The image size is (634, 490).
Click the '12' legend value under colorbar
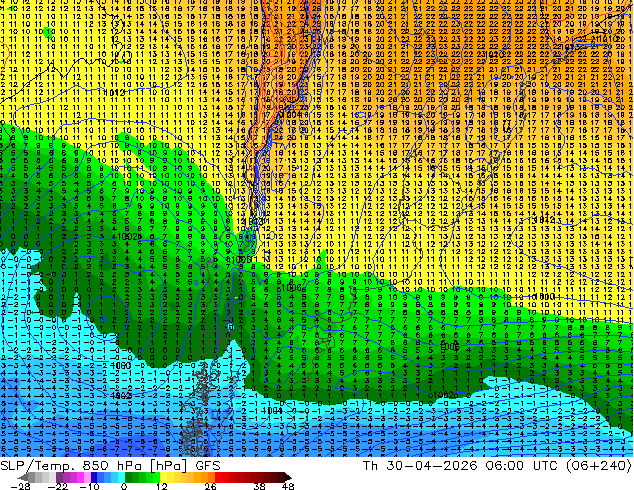pyautogui.click(x=162, y=486)
